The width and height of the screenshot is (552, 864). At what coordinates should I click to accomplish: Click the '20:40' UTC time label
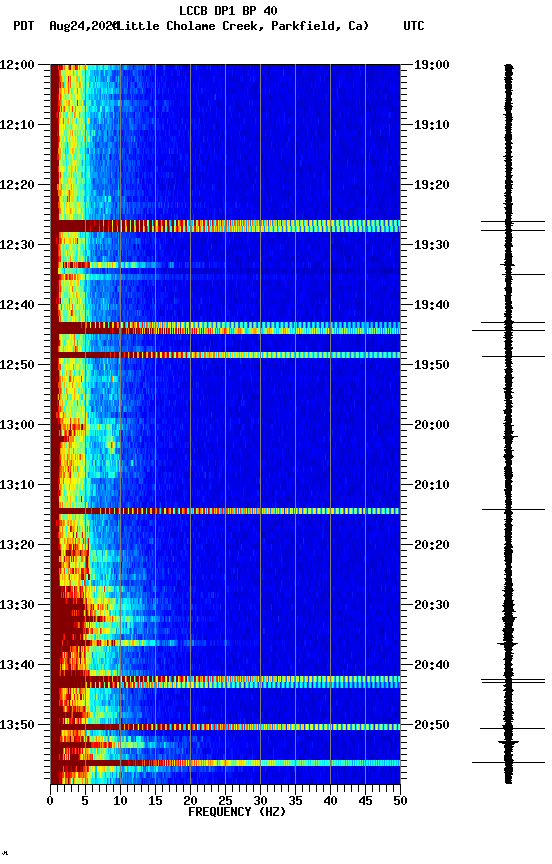(432, 665)
